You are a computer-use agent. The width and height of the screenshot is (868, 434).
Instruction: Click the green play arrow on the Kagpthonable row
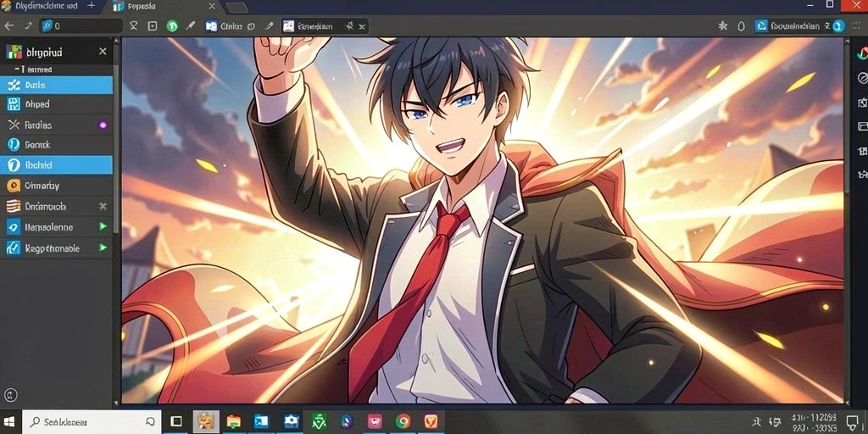(103, 248)
